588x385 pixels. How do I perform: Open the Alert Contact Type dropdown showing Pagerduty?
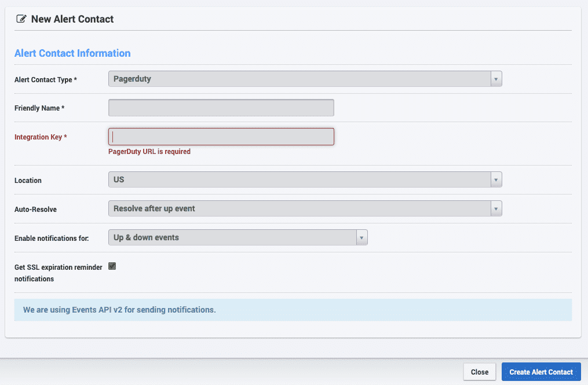301,78
